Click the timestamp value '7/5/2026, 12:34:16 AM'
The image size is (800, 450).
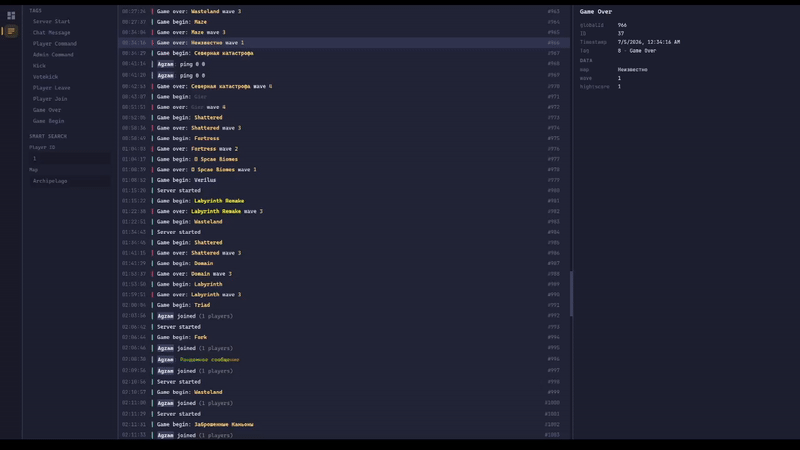point(648,42)
